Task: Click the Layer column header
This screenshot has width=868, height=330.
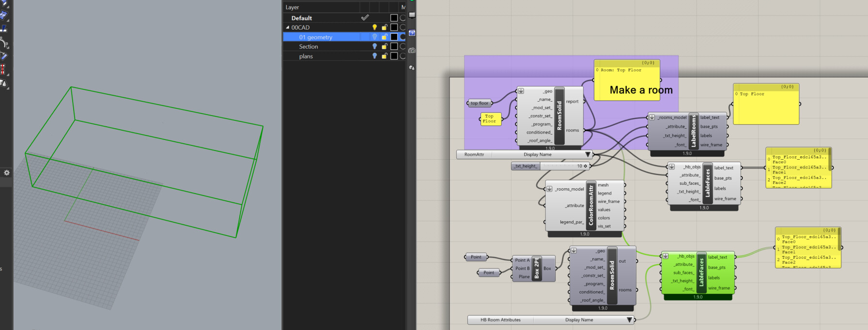Action: coord(292,7)
